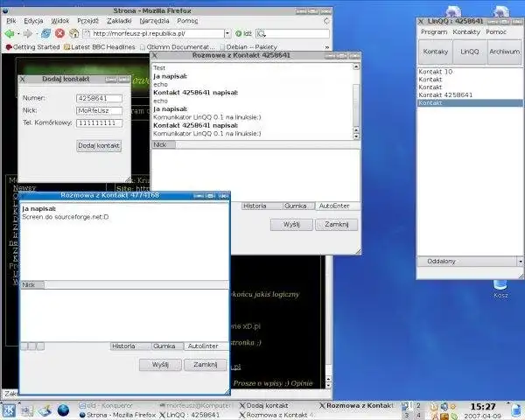Open the Widok menu in Firefox
Viewport: 525px width, 420px height.
click(59, 21)
